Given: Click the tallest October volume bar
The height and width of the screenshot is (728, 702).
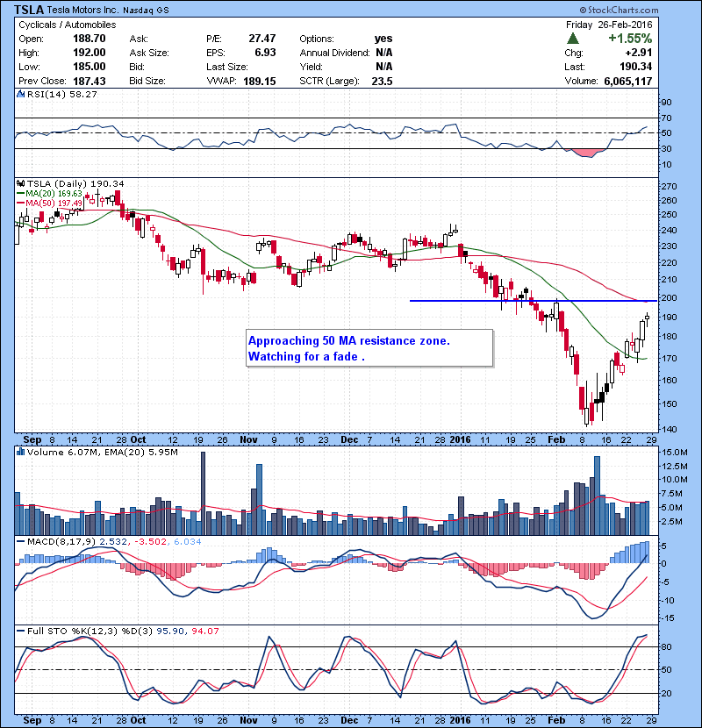Looking at the screenshot, I should (x=203, y=493).
